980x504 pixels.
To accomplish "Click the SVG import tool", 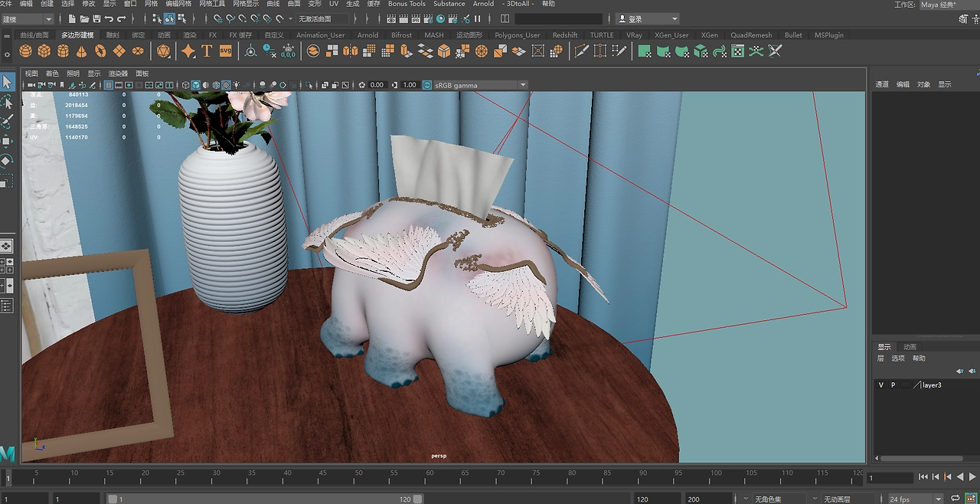I will click(x=225, y=51).
